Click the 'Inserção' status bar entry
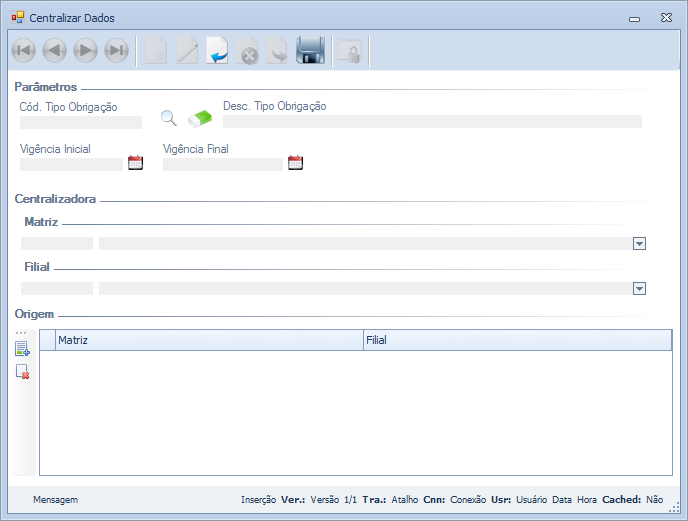This screenshot has height=521, width=688. click(x=258, y=499)
